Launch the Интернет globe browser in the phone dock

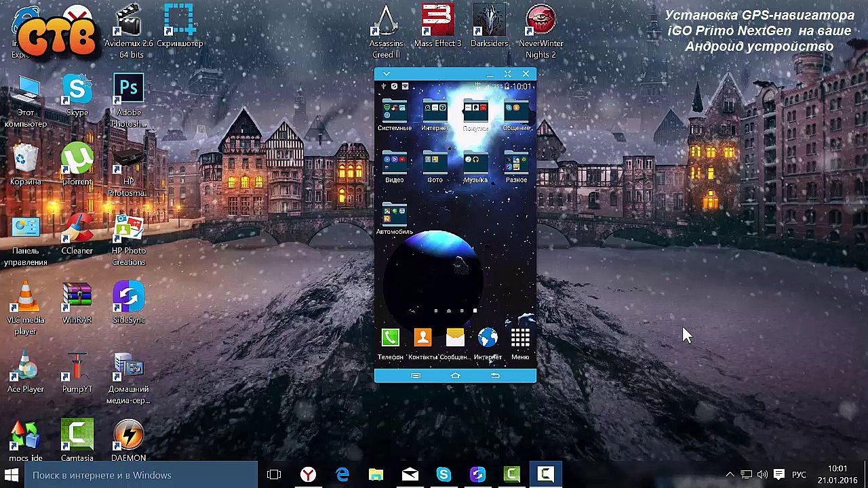(488, 343)
